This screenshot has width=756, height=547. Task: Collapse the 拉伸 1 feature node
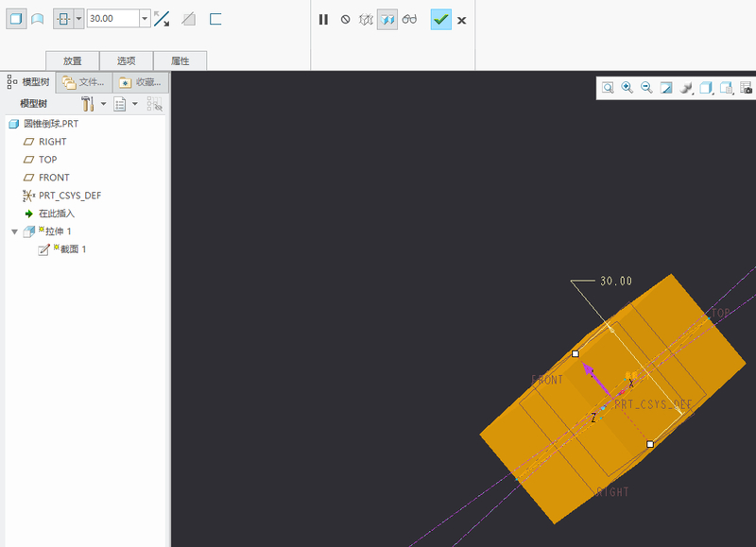tap(14, 231)
